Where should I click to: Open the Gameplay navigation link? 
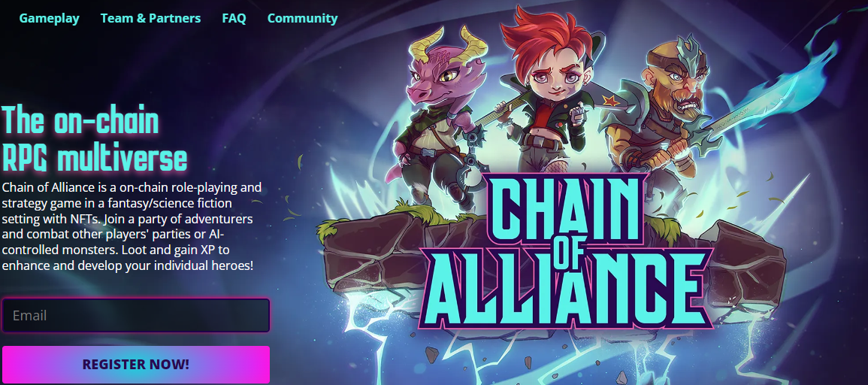pyautogui.click(x=50, y=18)
